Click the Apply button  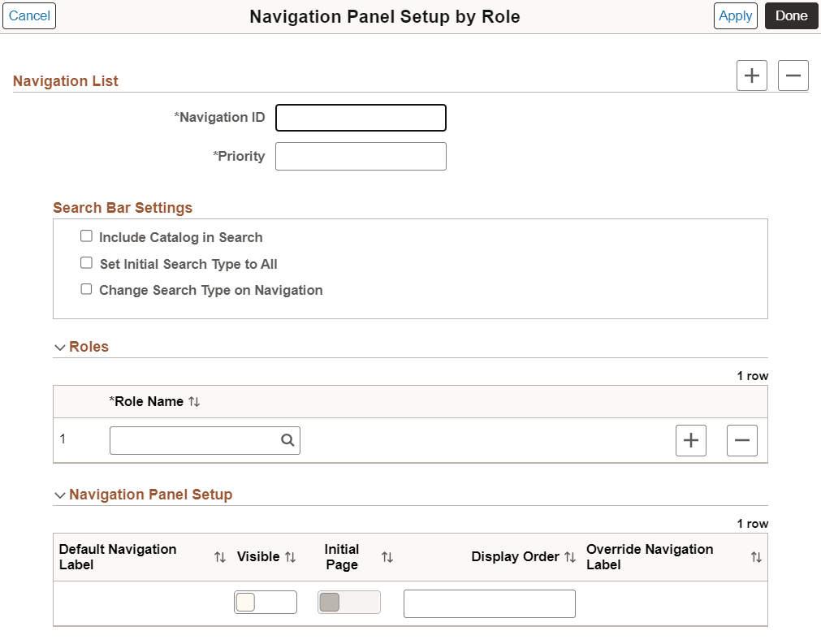(x=735, y=15)
